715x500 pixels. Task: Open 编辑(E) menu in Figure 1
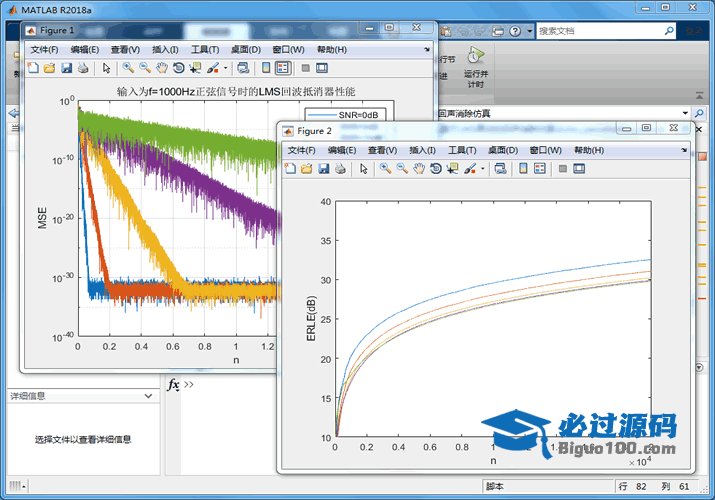coord(85,50)
